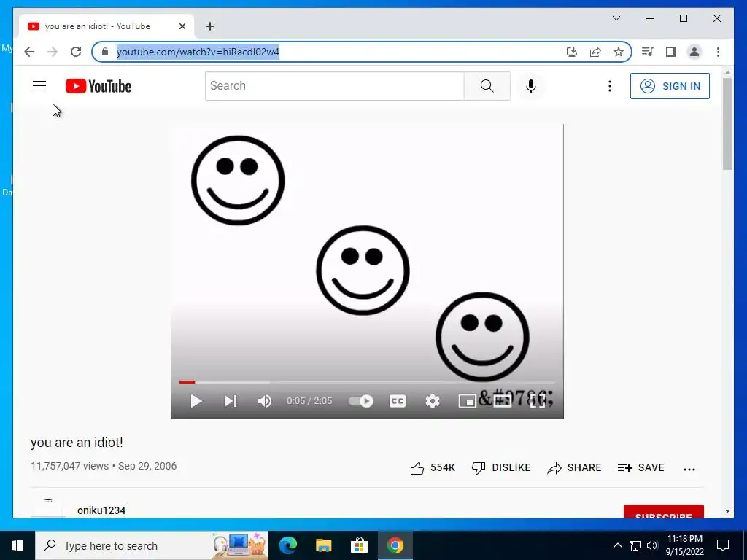Toggle the autoplay switch
Viewport: 747px width, 560px height.
pos(360,401)
